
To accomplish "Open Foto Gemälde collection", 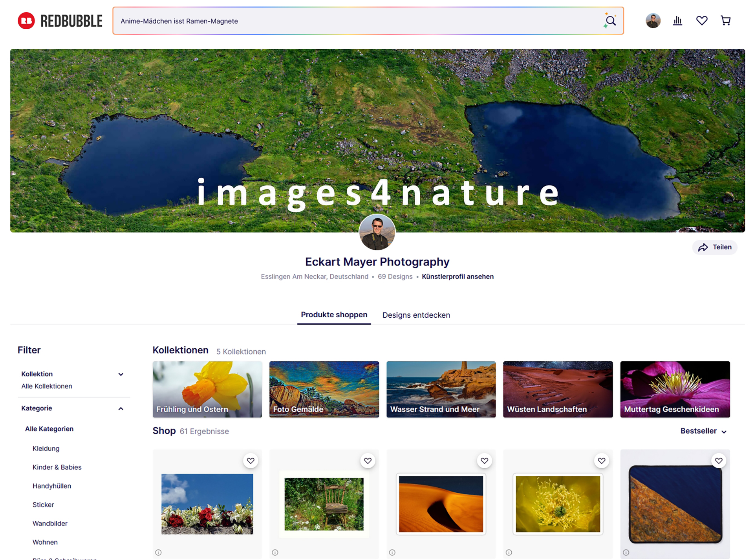I will pos(324,389).
